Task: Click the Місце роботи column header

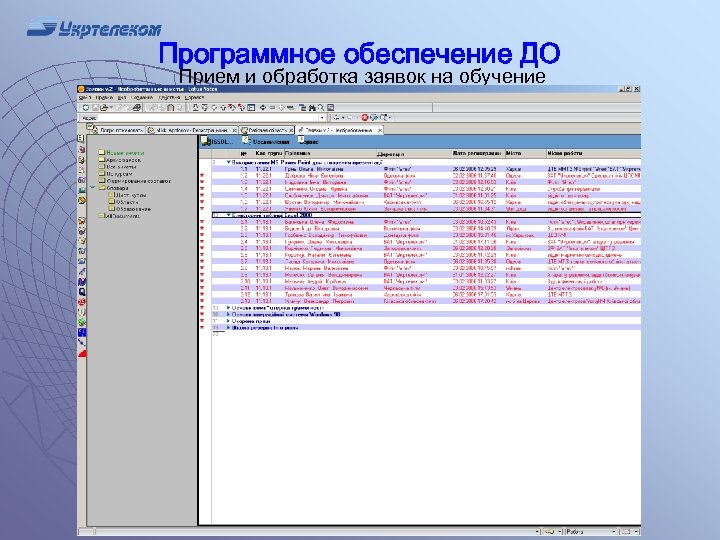Action: click(x=593, y=153)
